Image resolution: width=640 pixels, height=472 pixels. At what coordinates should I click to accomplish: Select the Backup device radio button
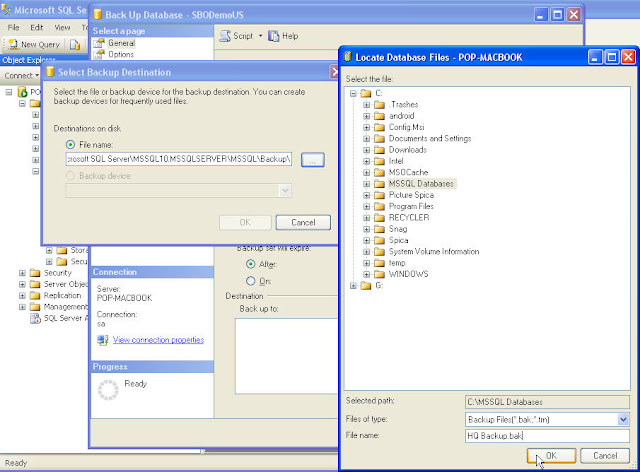tap(70, 176)
